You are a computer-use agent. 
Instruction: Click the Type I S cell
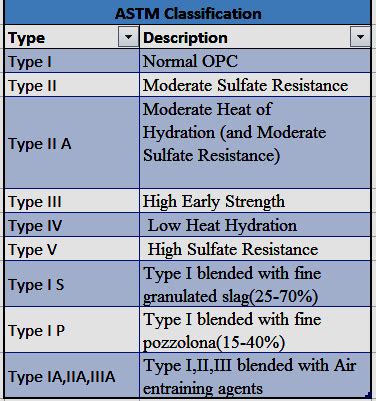(x=72, y=284)
